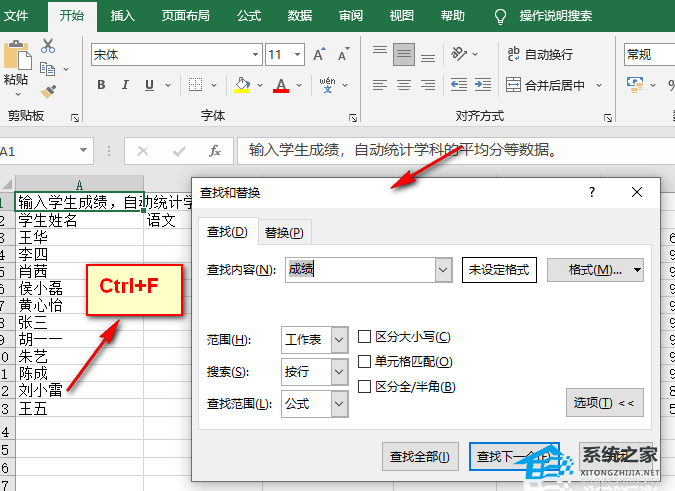Expand the Name Box A1 dropdown
Viewport: 675px width, 491px height.
click(x=84, y=151)
